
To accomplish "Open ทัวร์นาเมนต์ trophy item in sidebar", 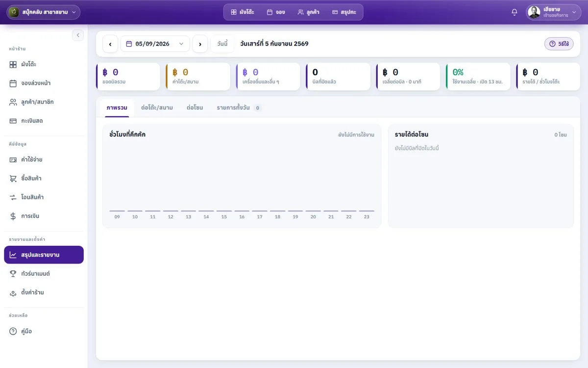I will pyautogui.click(x=44, y=274).
